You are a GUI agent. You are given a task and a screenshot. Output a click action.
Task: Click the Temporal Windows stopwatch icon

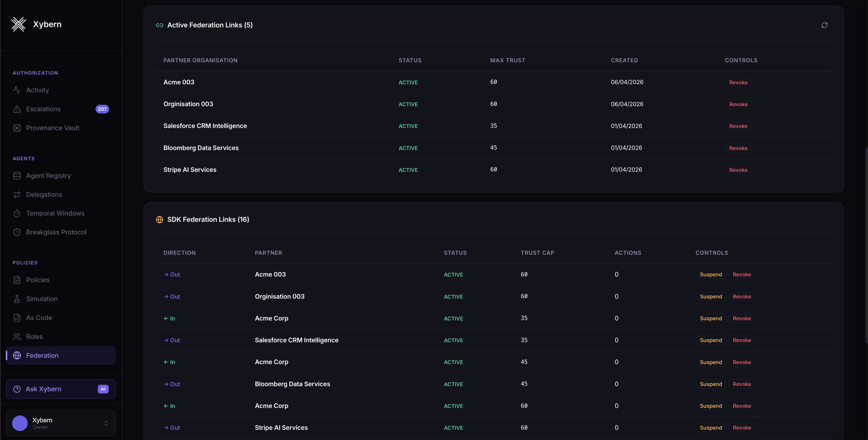click(17, 213)
